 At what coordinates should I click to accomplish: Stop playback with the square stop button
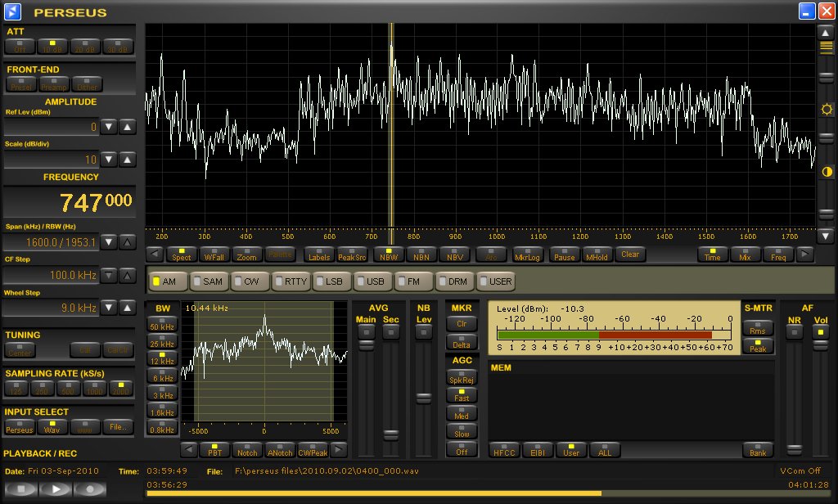[20, 489]
